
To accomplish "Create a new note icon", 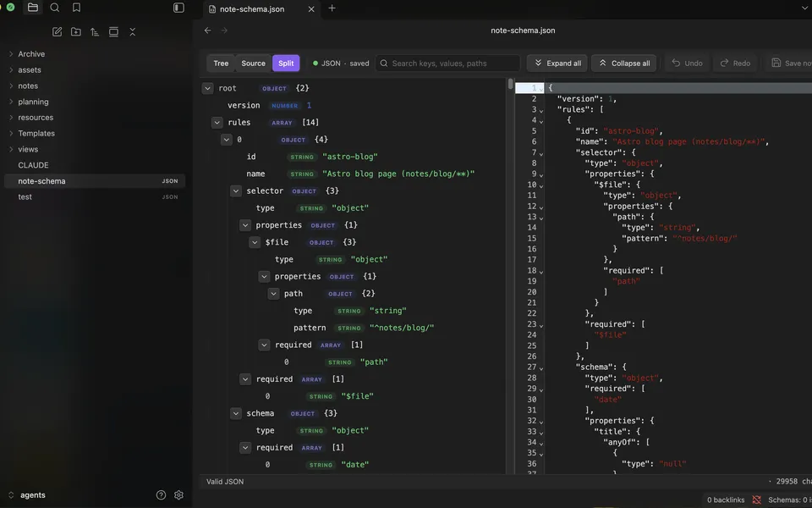I will click(57, 31).
